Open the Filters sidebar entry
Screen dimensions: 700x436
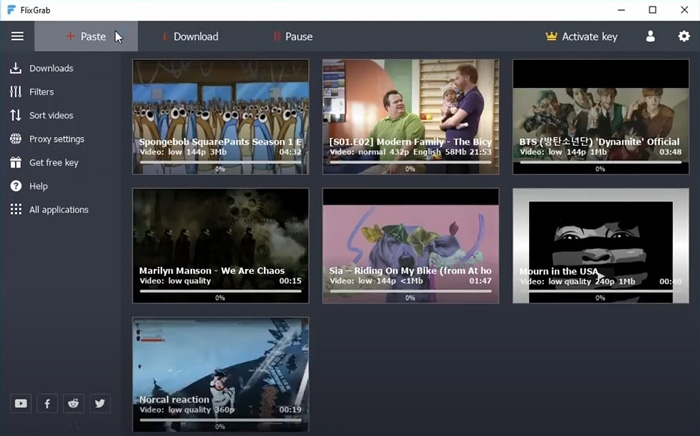(x=42, y=92)
